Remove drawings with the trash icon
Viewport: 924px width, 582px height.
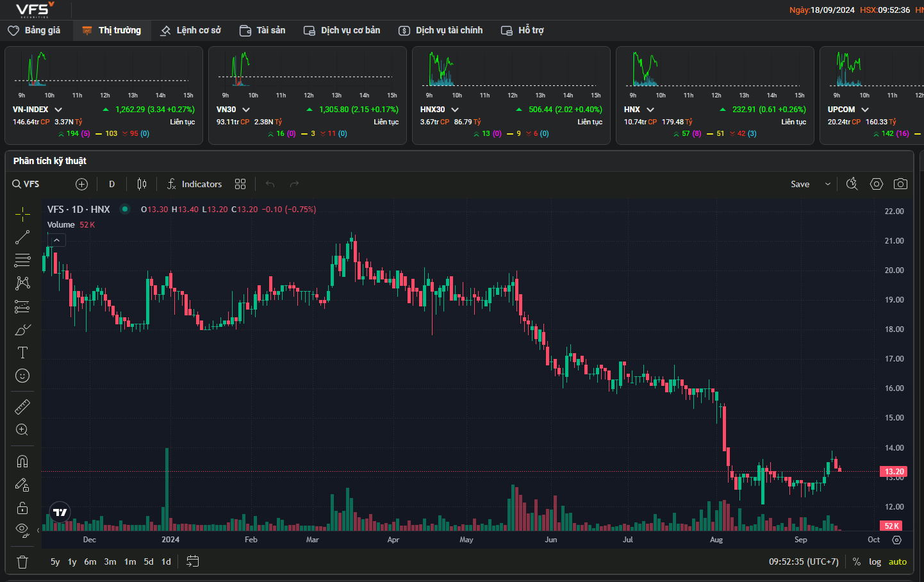point(22,562)
